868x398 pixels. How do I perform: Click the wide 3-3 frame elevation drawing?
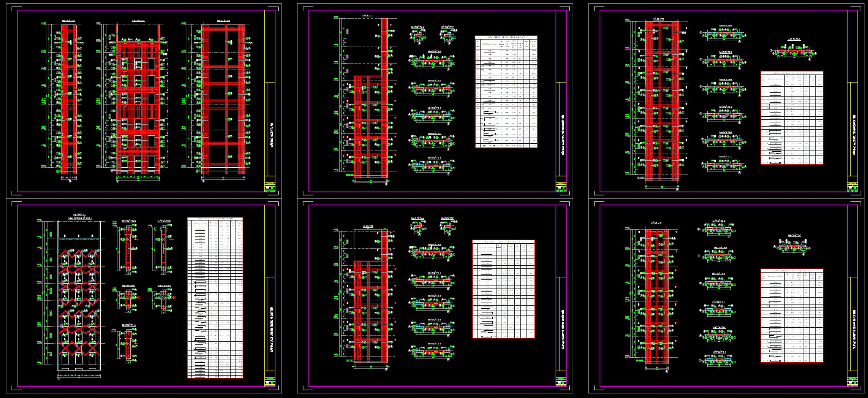pos(223,100)
